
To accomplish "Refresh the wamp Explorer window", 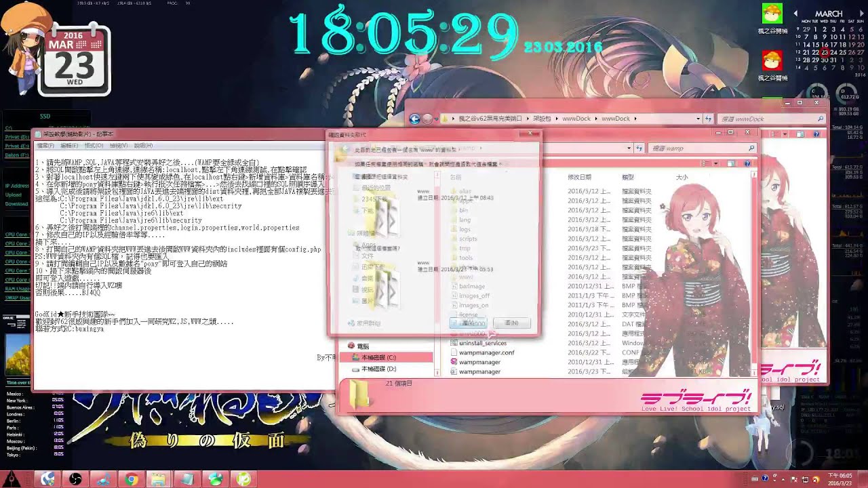I will (640, 148).
